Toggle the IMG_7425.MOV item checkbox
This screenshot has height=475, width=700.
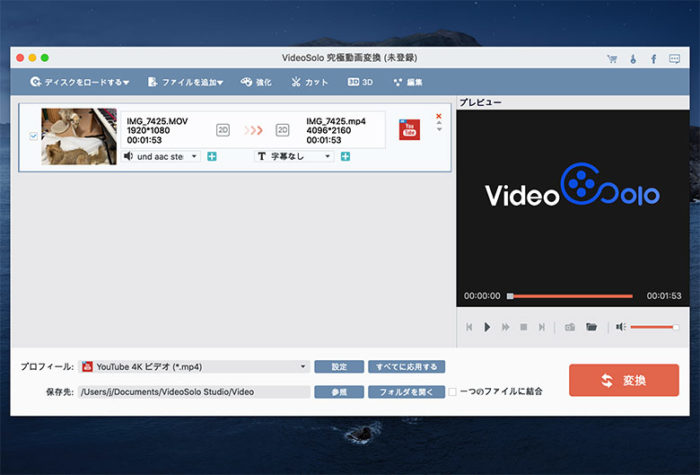click(x=33, y=136)
